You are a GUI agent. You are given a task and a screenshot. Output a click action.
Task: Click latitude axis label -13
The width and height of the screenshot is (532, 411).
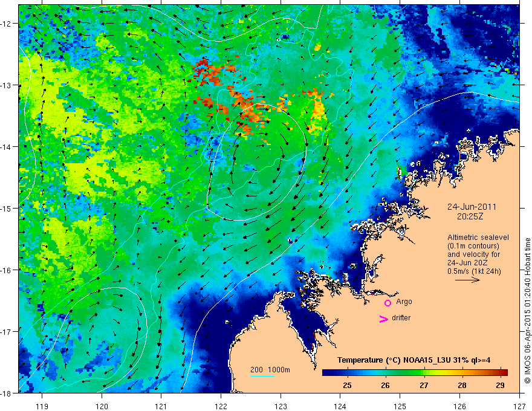click(x=7, y=85)
